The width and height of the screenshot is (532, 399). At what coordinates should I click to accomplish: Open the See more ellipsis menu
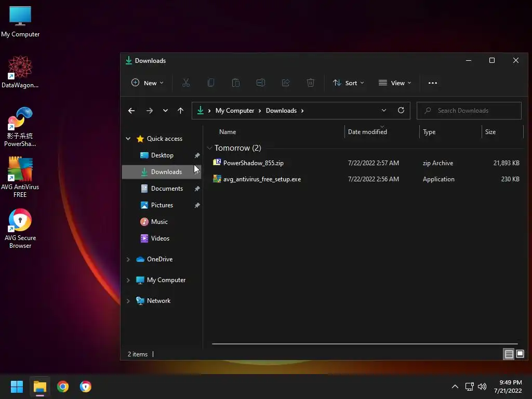click(433, 83)
